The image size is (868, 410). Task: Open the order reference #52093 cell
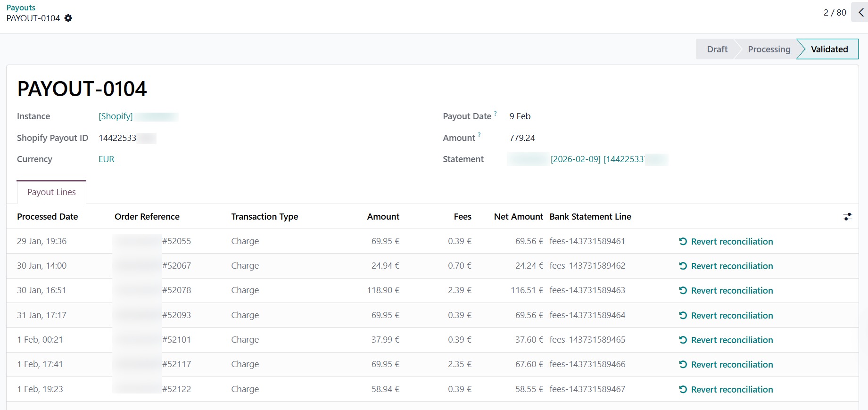click(x=176, y=315)
